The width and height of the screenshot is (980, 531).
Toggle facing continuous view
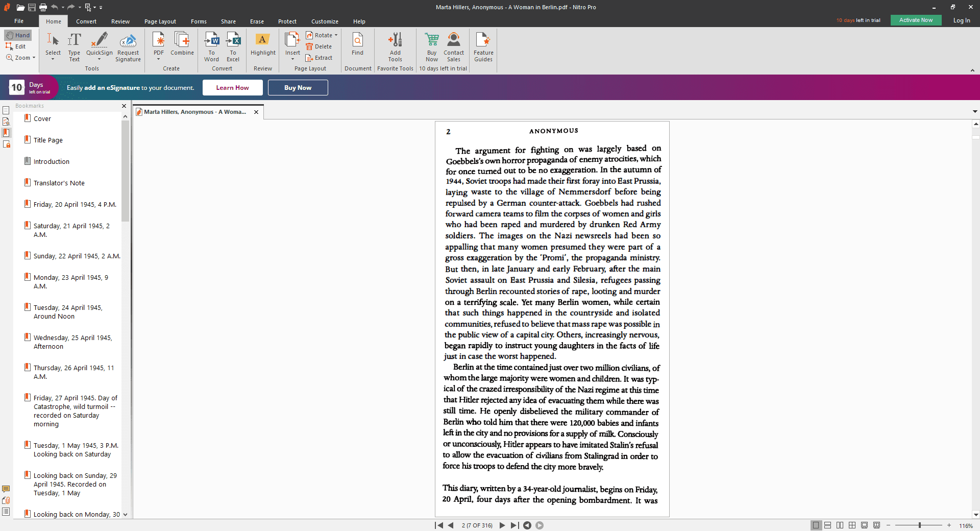tap(852, 525)
